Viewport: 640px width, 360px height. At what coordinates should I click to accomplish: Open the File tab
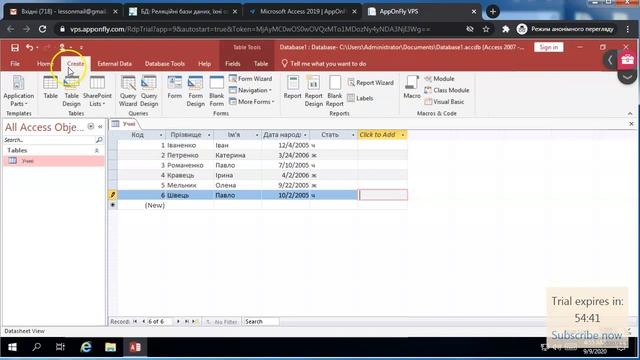coord(15,64)
